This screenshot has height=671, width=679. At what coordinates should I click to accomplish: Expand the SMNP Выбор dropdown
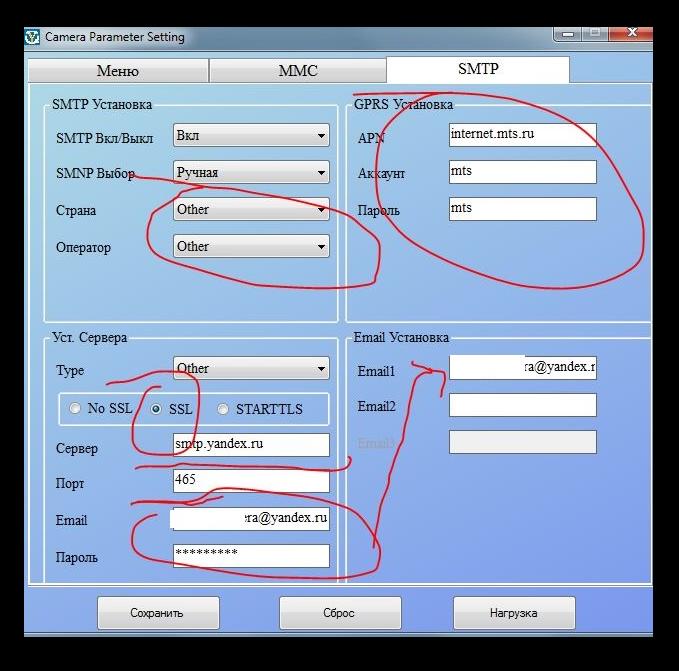(x=250, y=172)
